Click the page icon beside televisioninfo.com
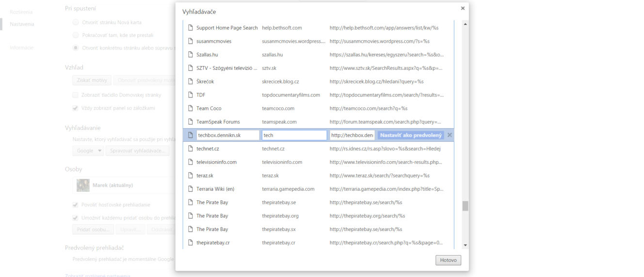Image resolution: width=644 pixels, height=277 pixels. pyautogui.click(x=191, y=162)
